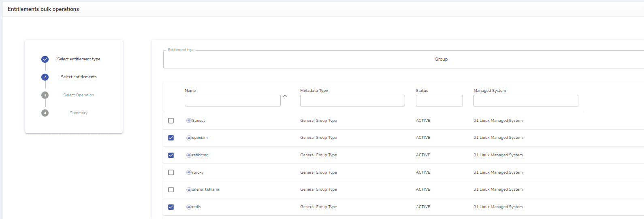Click the group icon beside rproxy
644x219 pixels.
pyautogui.click(x=189, y=172)
